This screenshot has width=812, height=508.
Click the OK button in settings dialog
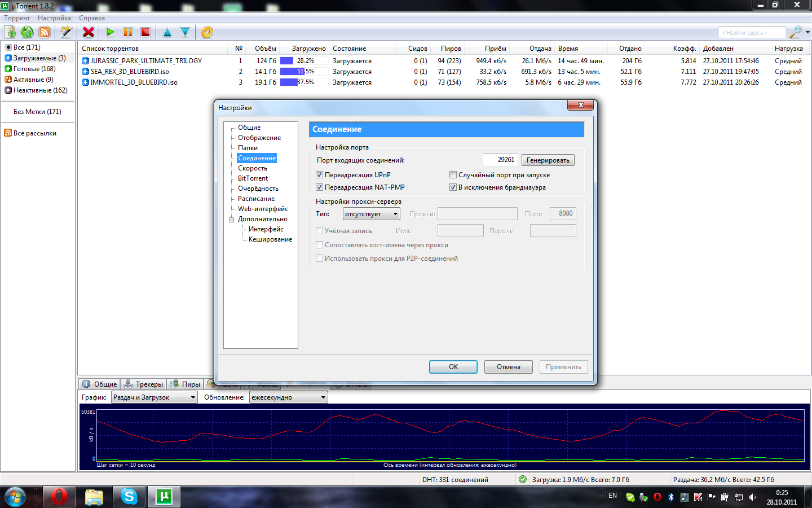coord(453,367)
